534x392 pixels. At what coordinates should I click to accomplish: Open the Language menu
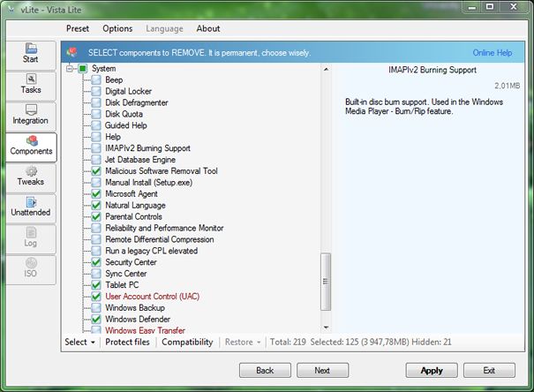(164, 28)
